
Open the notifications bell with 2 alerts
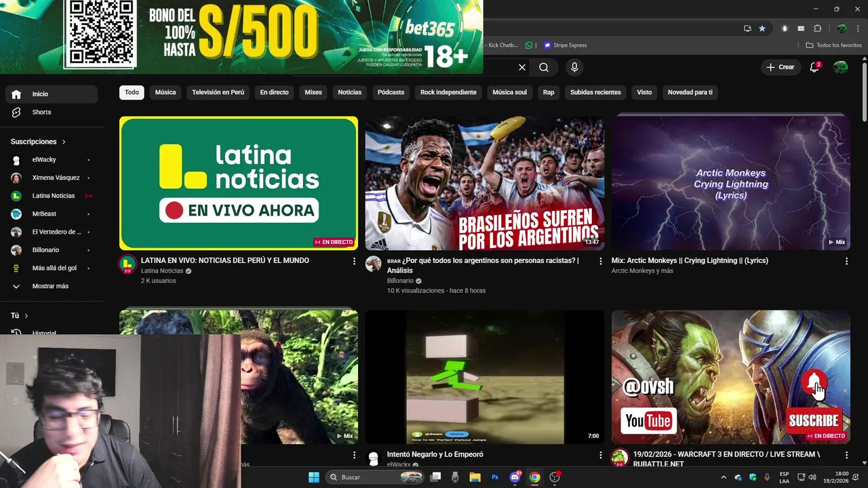(x=815, y=67)
